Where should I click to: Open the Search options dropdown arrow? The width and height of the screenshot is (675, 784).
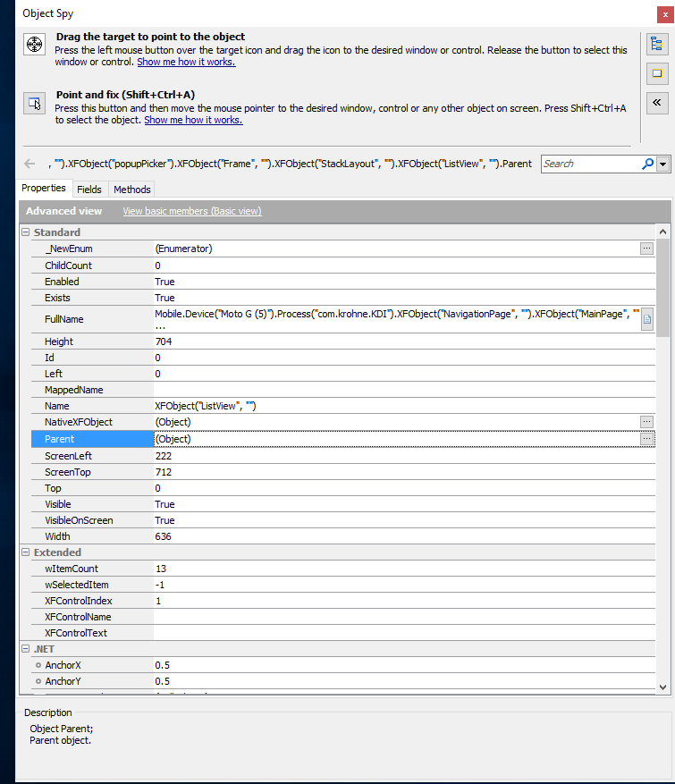coord(662,164)
